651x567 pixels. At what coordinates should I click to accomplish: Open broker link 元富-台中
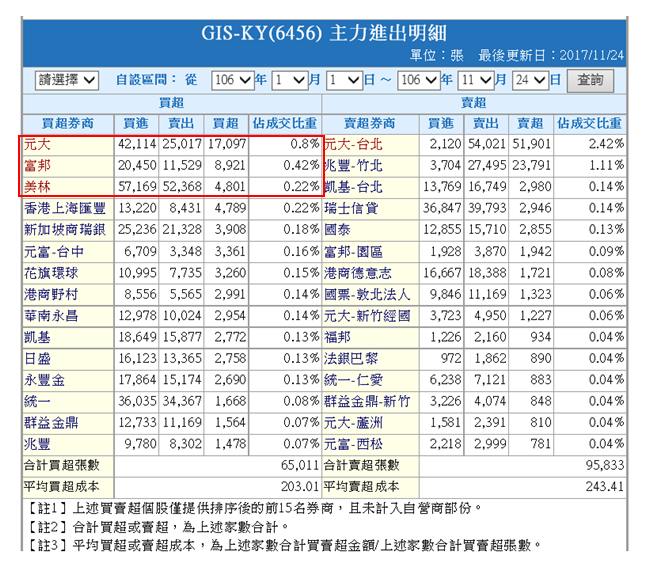[54, 252]
